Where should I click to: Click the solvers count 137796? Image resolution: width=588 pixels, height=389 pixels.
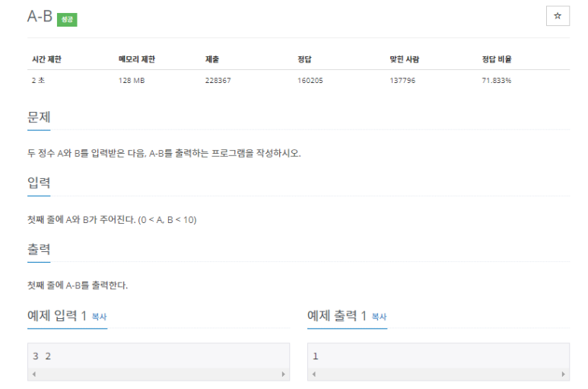(402, 80)
